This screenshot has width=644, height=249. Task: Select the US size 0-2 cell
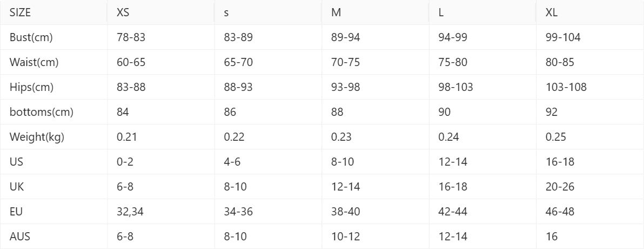click(x=160, y=162)
